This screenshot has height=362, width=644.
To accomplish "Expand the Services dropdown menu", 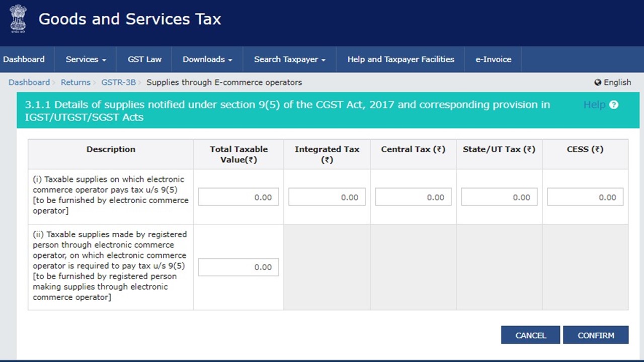I will (86, 59).
